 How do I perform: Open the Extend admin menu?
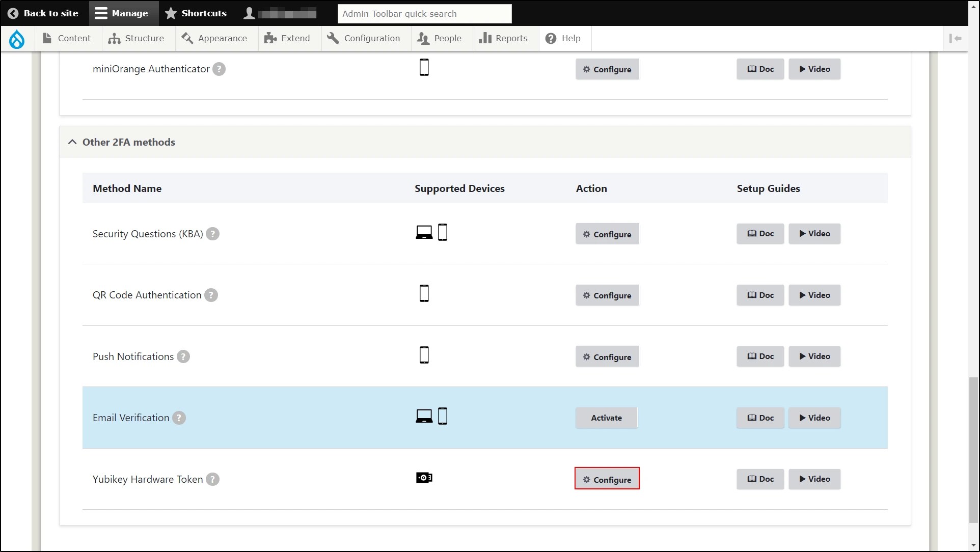click(x=287, y=39)
